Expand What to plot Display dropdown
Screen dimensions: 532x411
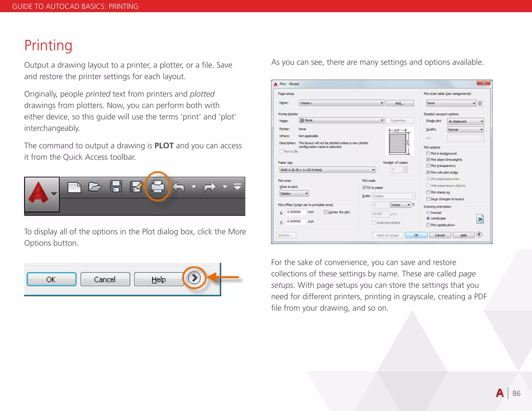pyautogui.click(x=294, y=194)
